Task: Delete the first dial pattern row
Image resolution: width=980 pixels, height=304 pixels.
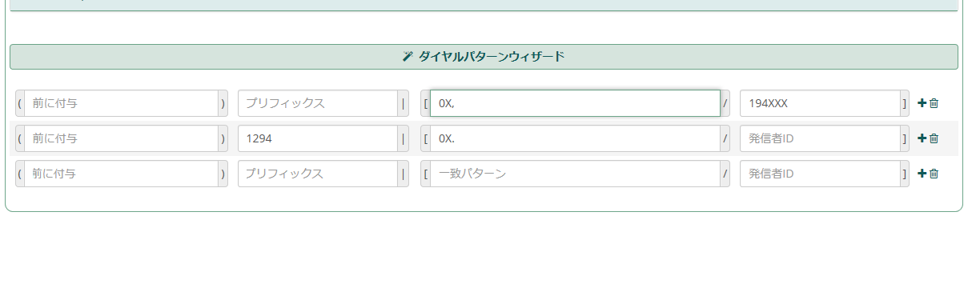Action: coord(934,103)
